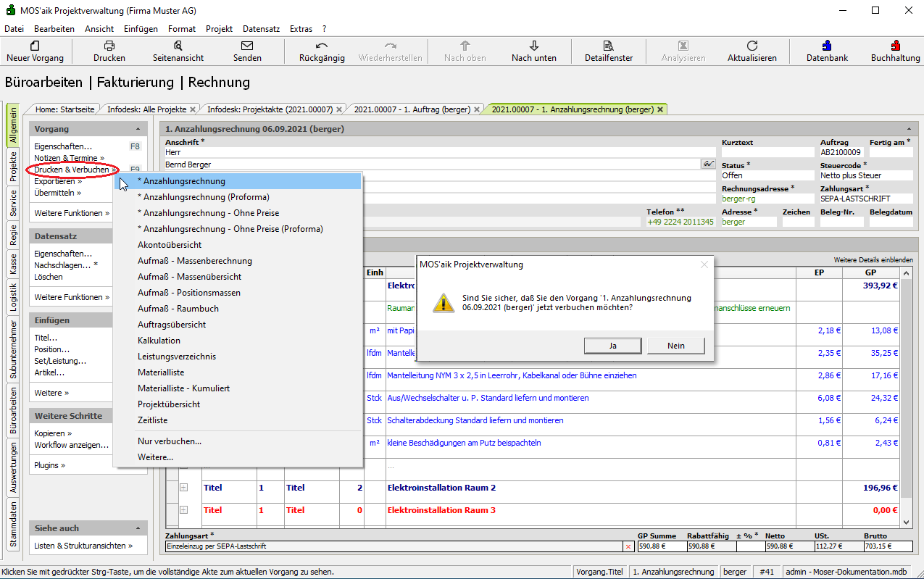
Task: Open the Extras menu
Action: tap(301, 29)
